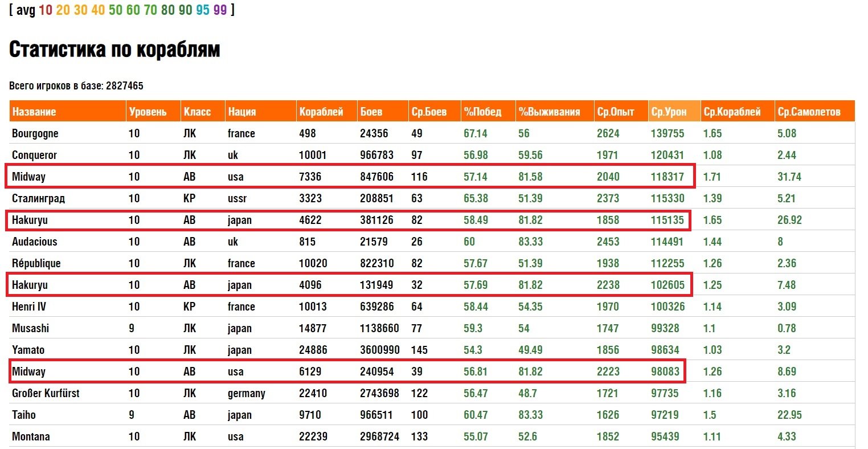
Task: Select the Yamato ship name
Action: point(28,350)
